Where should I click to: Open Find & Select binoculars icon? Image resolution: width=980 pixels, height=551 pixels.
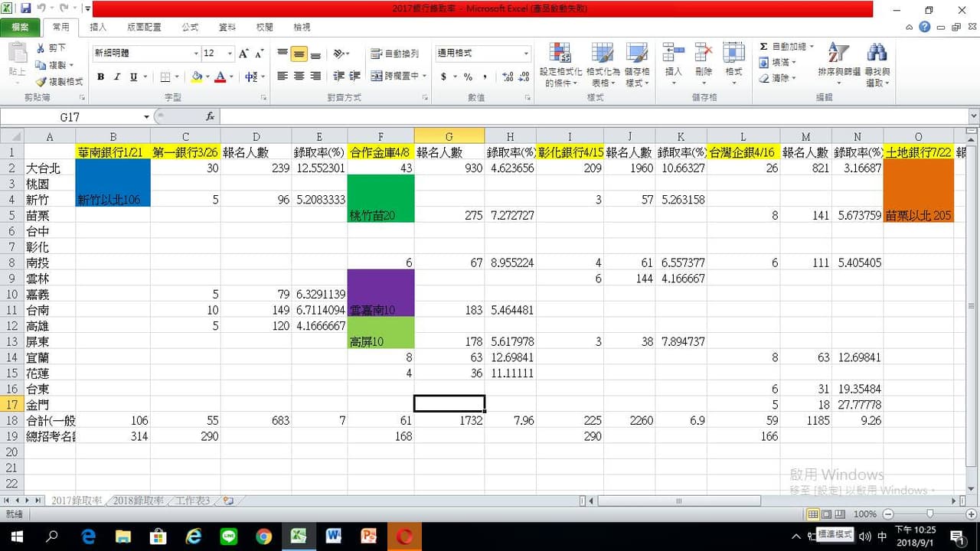click(x=877, y=54)
